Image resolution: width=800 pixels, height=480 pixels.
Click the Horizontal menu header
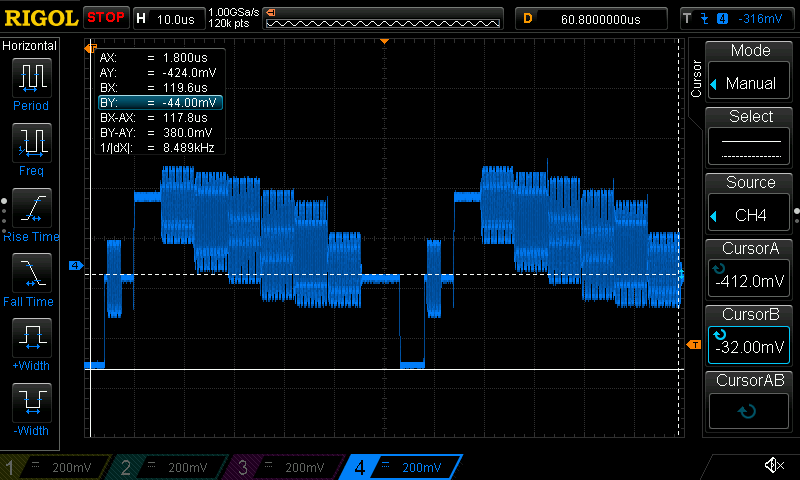[x=30, y=46]
